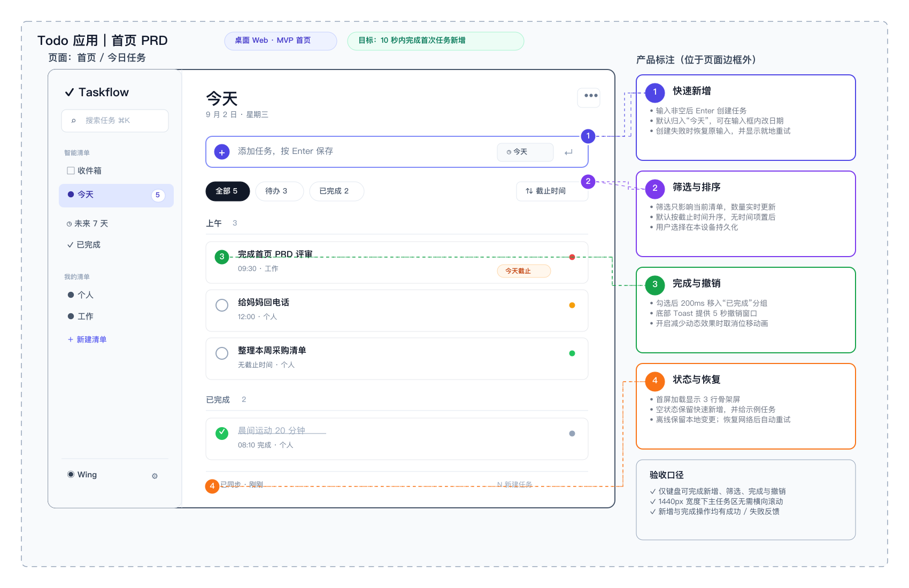Click the clock icon next to 未来 7 天

[69, 224]
